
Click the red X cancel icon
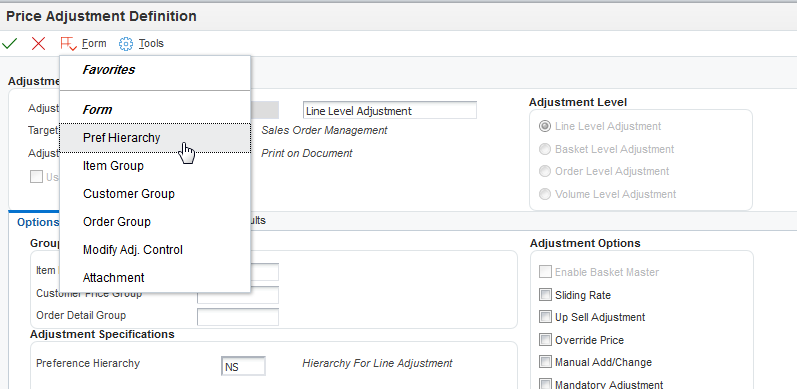[38, 44]
